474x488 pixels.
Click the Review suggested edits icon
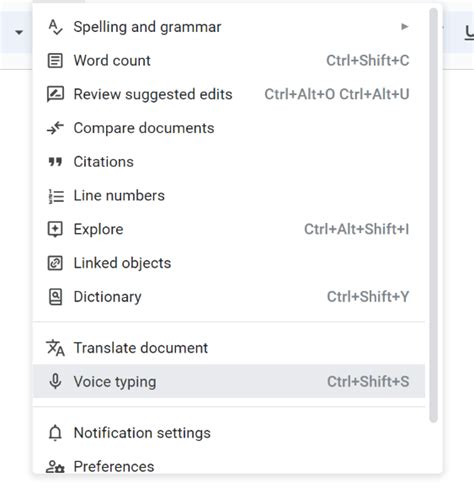(55, 94)
